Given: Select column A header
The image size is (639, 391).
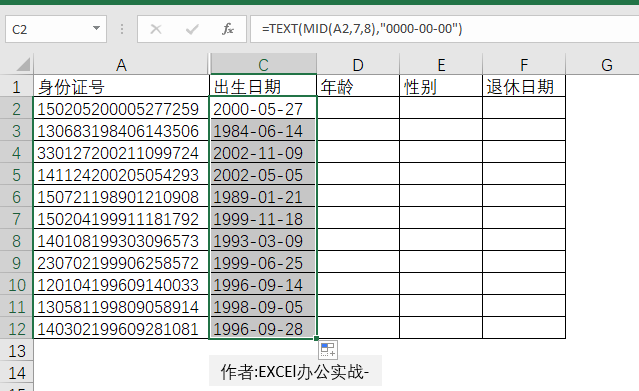Looking at the screenshot, I should pyautogui.click(x=121, y=64).
